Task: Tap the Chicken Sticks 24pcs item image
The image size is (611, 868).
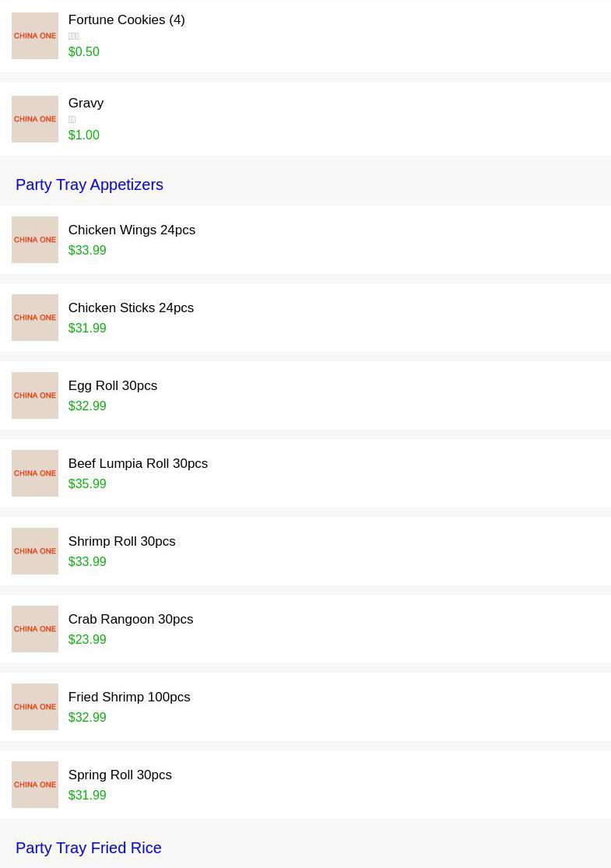Action: pyautogui.click(x=35, y=318)
